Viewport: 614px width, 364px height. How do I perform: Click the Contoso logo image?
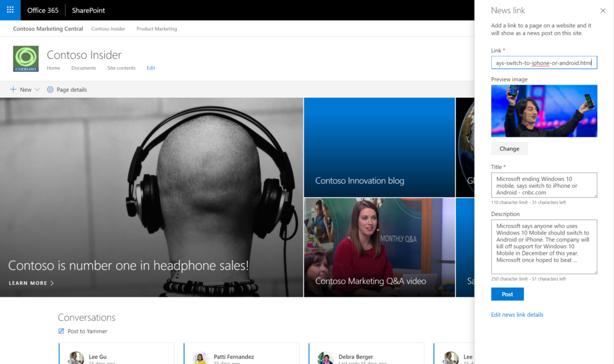26,59
